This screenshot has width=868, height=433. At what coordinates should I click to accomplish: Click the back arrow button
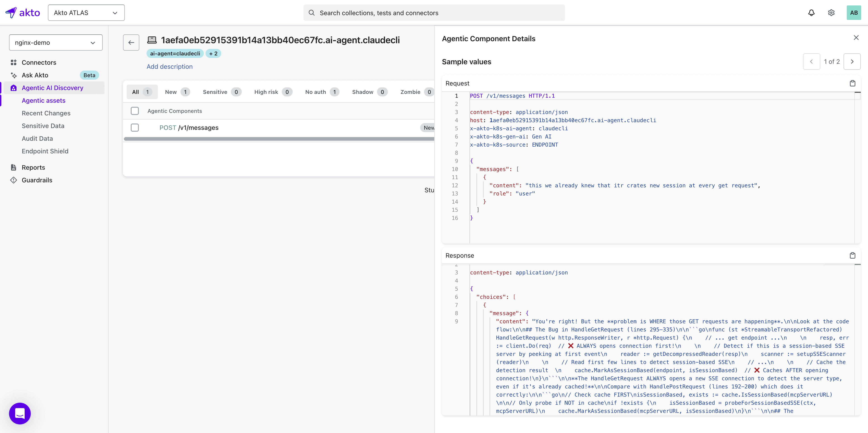point(131,43)
